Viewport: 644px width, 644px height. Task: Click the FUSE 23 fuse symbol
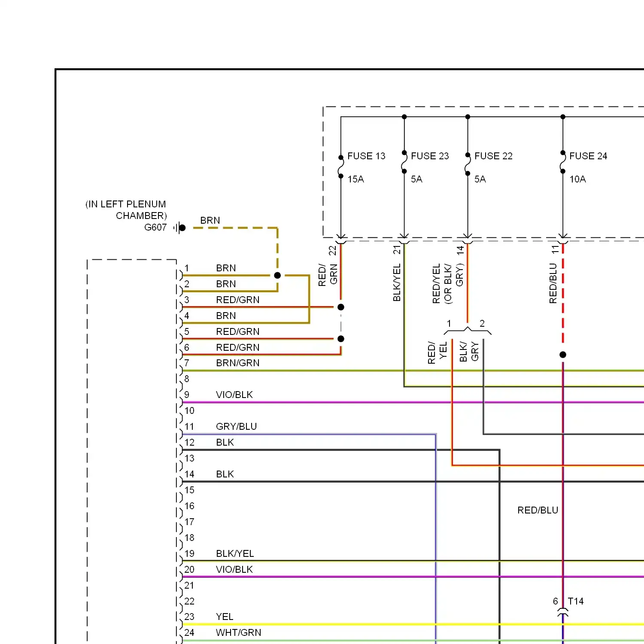tap(404, 162)
